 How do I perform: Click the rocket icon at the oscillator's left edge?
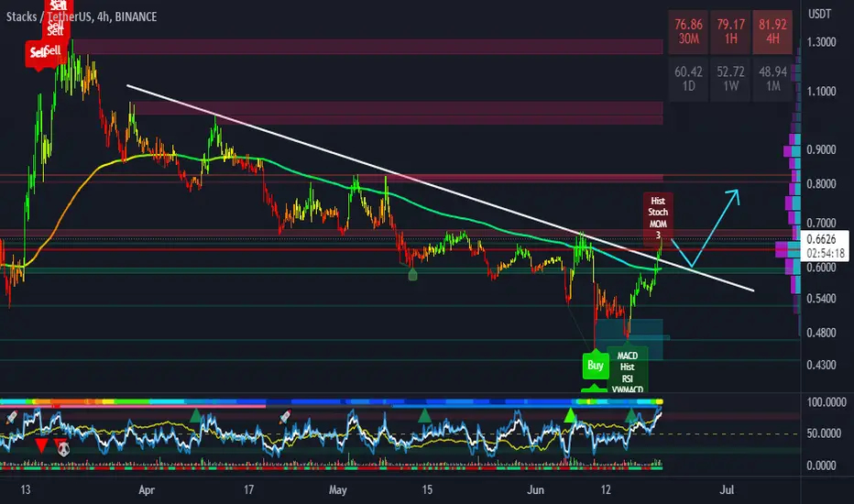click(11, 418)
